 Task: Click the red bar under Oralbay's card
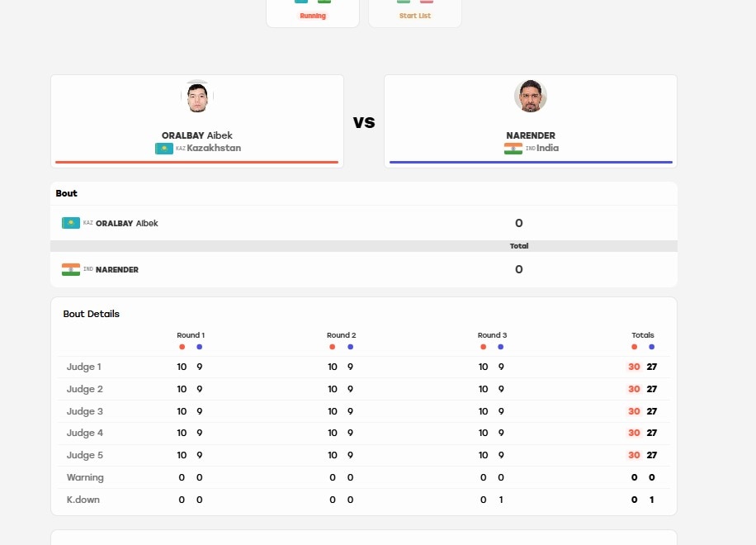pos(196,162)
